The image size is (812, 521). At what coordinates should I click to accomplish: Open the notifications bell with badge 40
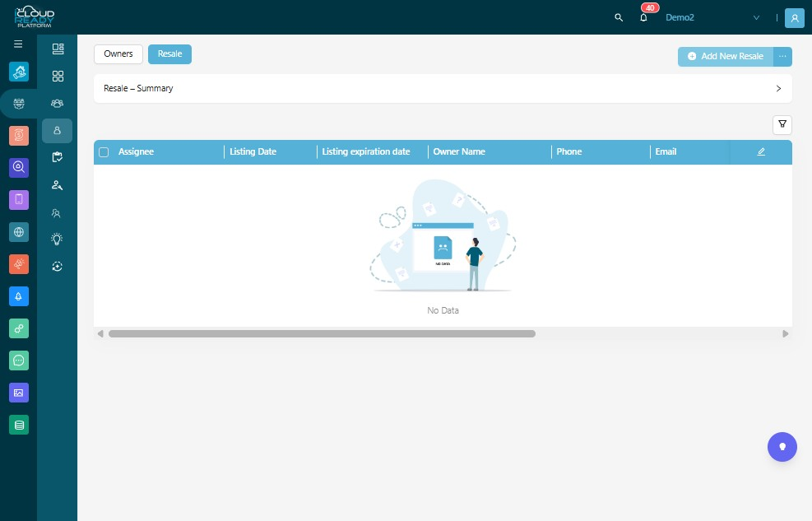point(643,17)
